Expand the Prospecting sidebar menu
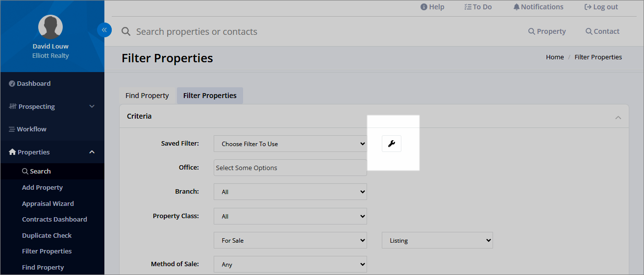644x275 pixels. tap(52, 106)
